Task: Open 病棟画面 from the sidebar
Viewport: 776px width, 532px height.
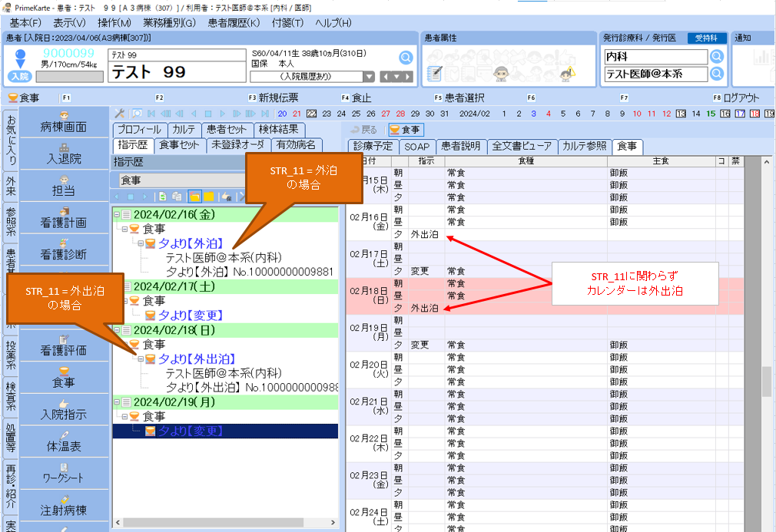Action: 64,123
